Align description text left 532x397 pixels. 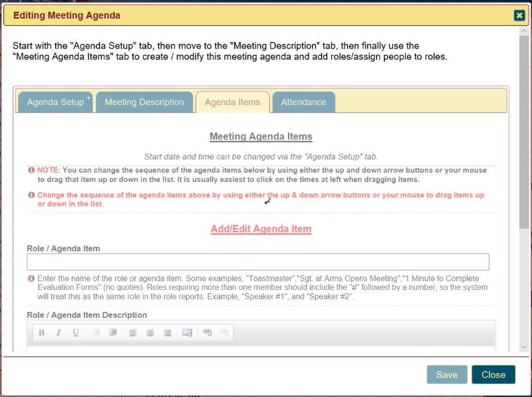click(x=133, y=332)
